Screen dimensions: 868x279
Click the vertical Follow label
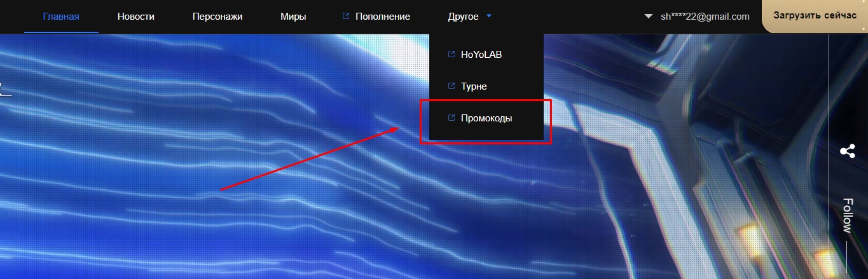tap(847, 215)
